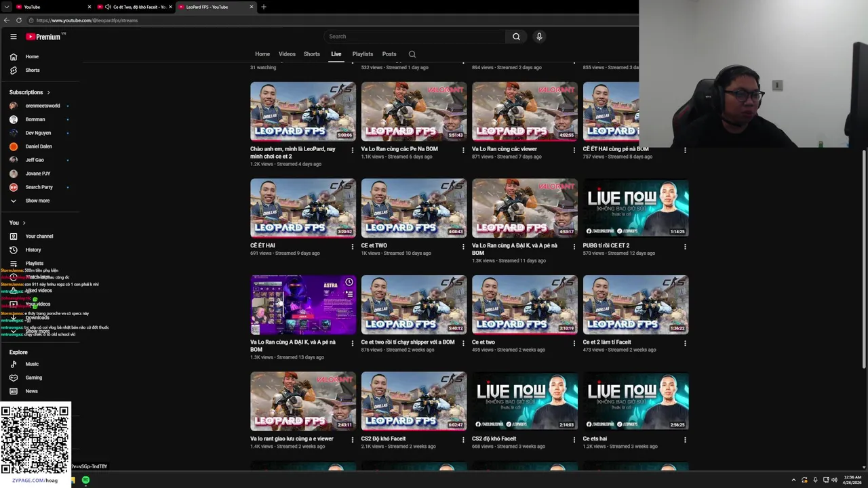Open the channel Posts tab
Image resolution: width=868 pixels, height=488 pixels.
[389, 54]
